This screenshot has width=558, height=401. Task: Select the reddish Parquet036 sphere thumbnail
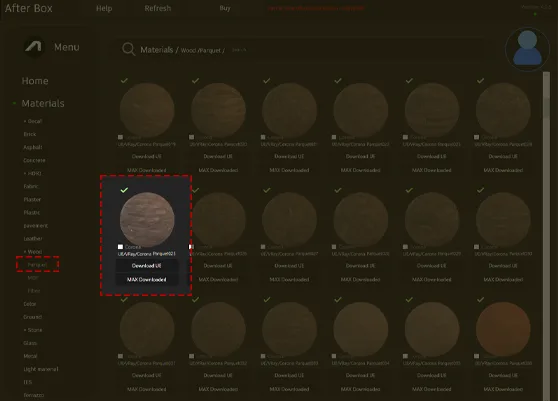point(503,329)
